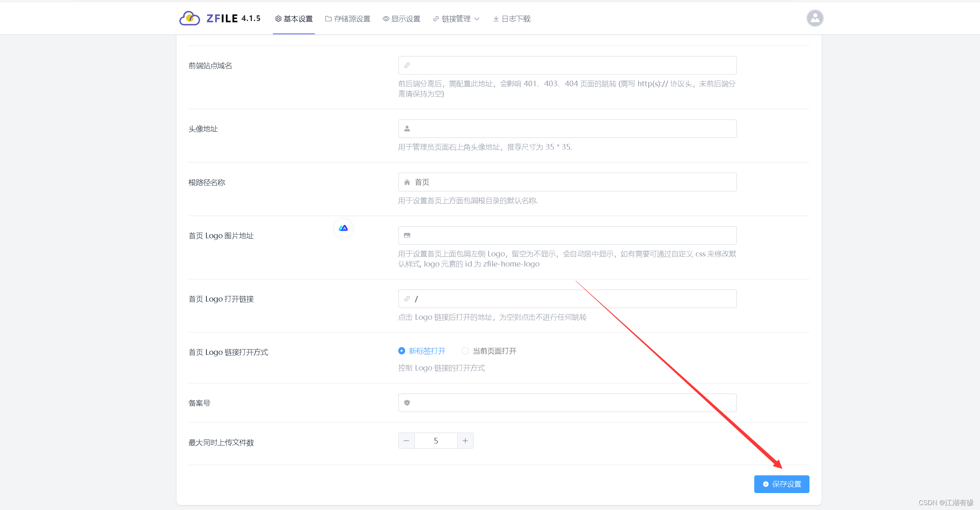980x510 pixels.
Task: Switch to 显示设置 tab
Action: pos(402,19)
